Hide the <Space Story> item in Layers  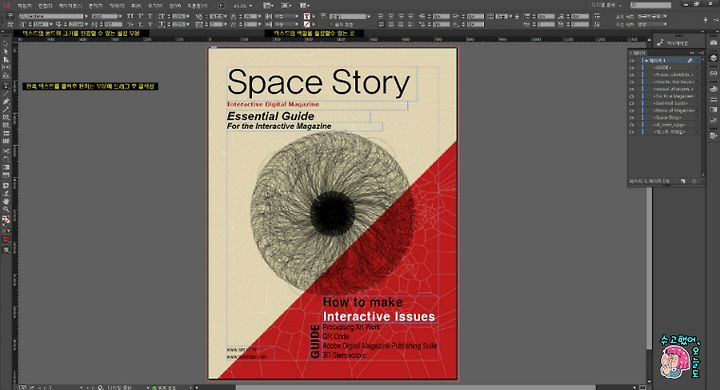coord(632,118)
